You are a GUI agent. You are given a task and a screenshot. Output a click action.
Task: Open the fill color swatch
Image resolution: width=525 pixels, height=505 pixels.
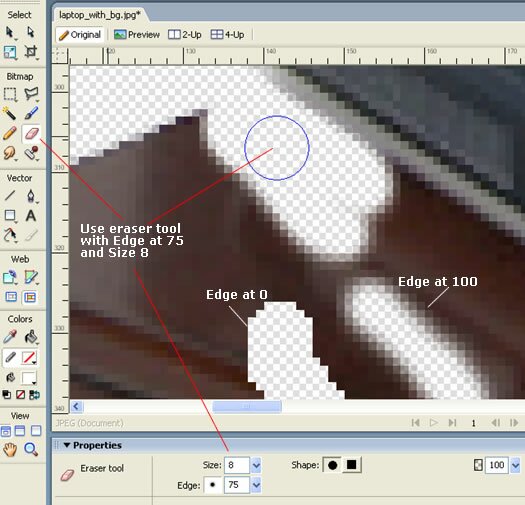pyautogui.click(x=29, y=378)
